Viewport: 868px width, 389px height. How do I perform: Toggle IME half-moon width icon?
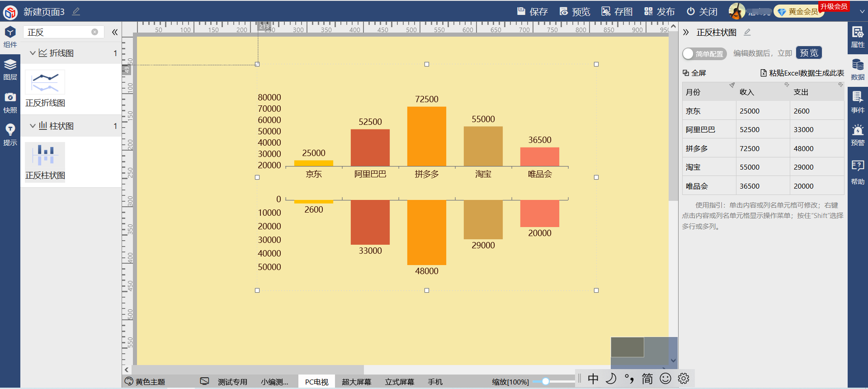tap(611, 379)
